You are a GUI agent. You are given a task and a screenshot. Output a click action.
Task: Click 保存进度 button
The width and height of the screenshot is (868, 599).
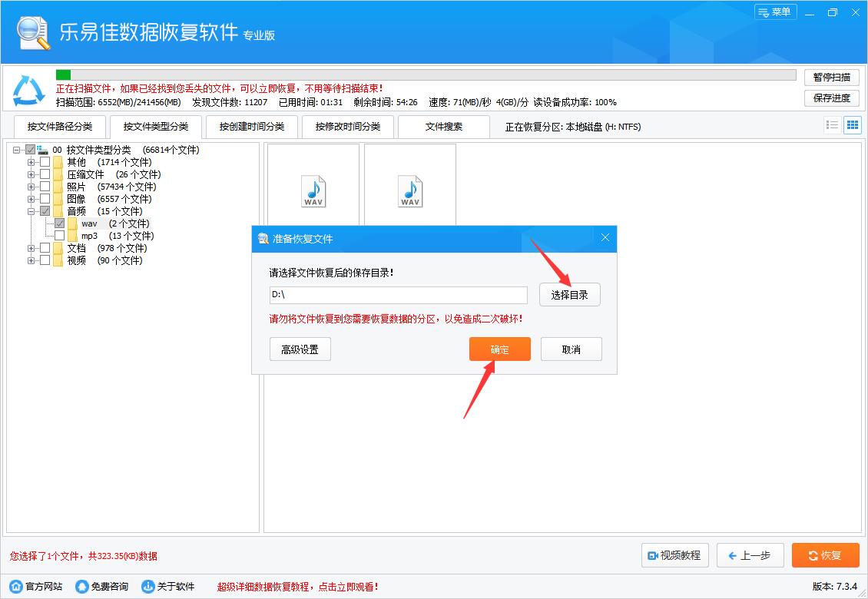point(831,98)
